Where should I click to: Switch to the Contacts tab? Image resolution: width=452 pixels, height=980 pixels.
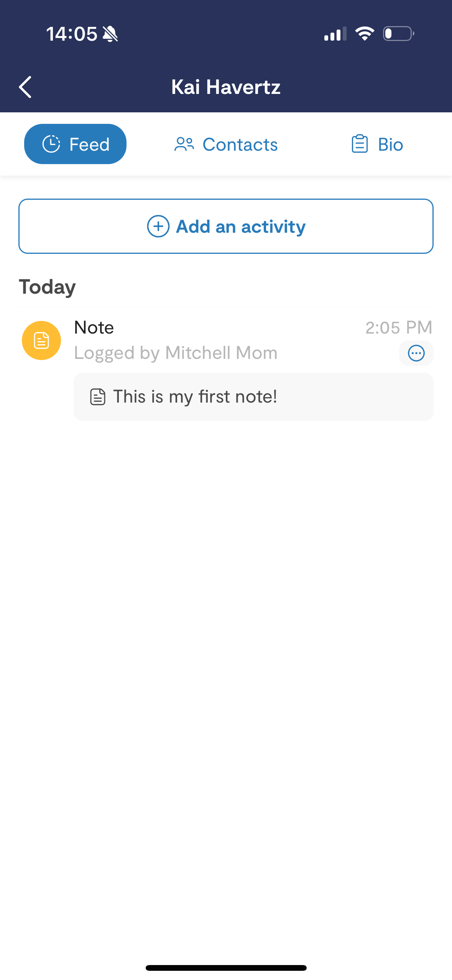226,145
